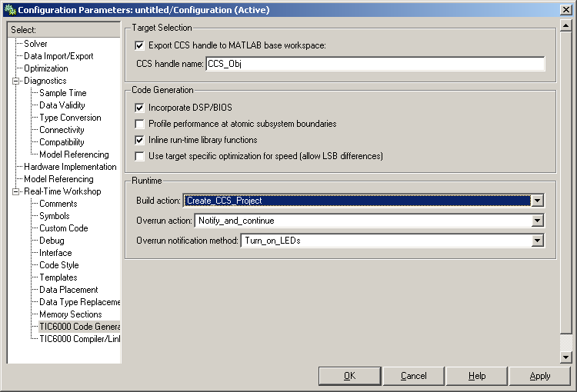Close the Configuration Parameters dialog

click(x=566, y=9)
